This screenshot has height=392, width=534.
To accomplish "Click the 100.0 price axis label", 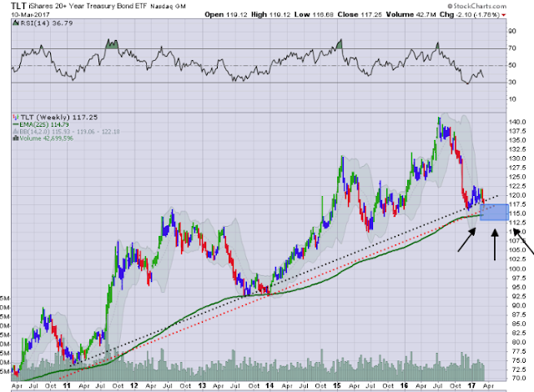I will point(517,269).
